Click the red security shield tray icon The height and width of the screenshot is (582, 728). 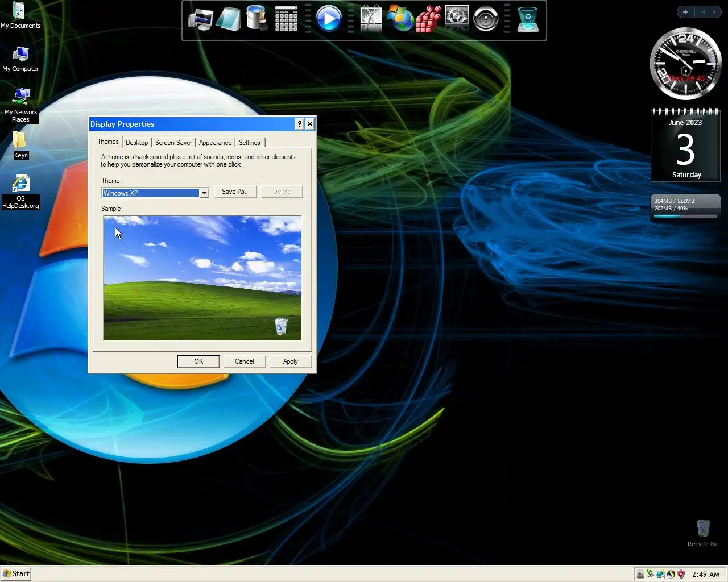681,574
